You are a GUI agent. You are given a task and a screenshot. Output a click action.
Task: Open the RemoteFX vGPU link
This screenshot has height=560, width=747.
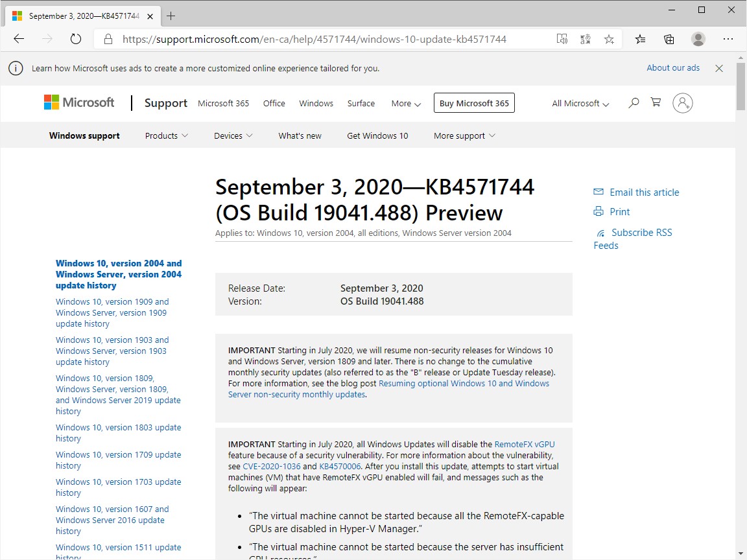coord(525,444)
